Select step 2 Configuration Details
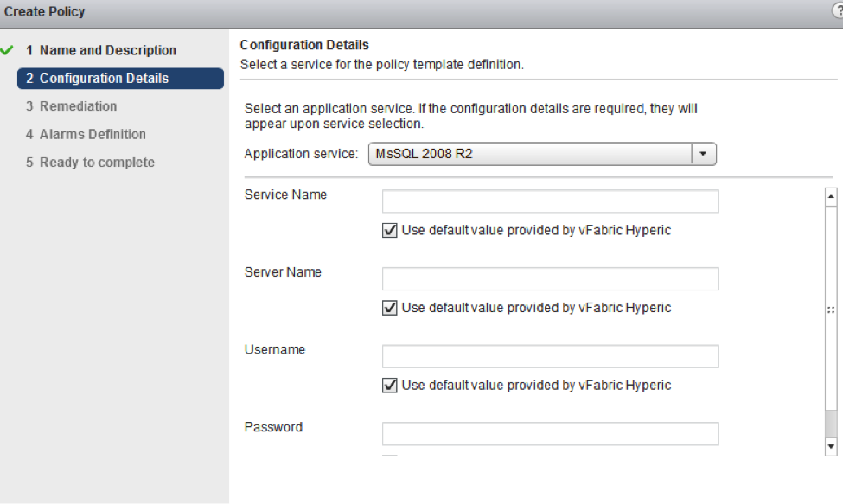The height and width of the screenshot is (504, 843). pos(120,79)
